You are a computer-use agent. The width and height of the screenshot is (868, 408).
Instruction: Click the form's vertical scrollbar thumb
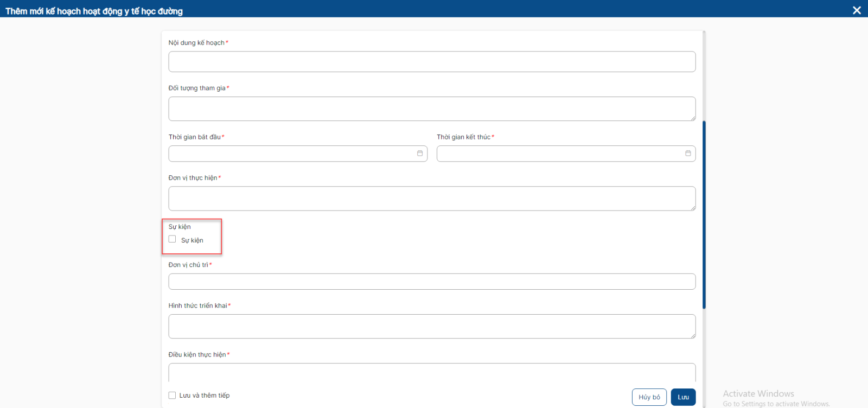pos(704,214)
